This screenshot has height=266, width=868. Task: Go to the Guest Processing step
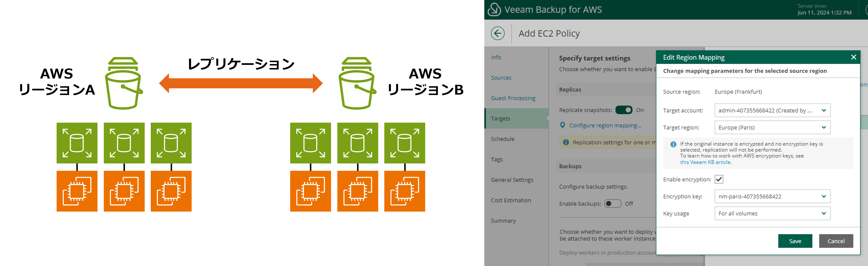(x=513, y=98)
